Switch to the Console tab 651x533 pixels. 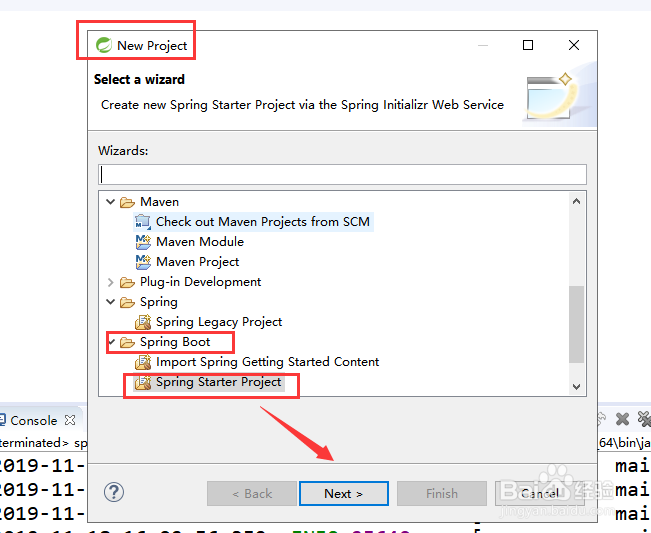pos(34,421)
